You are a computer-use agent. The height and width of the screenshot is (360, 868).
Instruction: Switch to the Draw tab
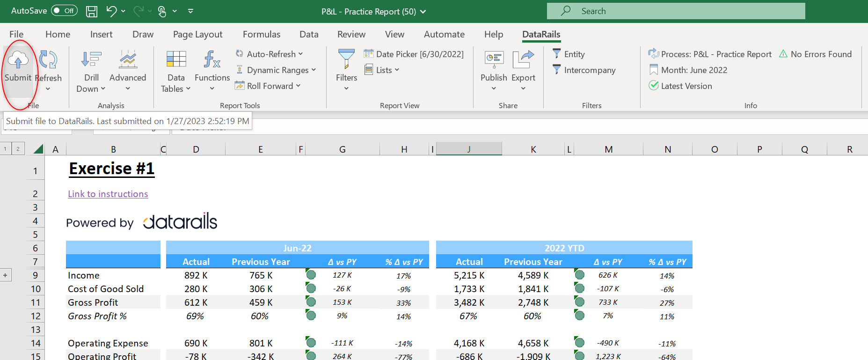[x=143, y=34]
